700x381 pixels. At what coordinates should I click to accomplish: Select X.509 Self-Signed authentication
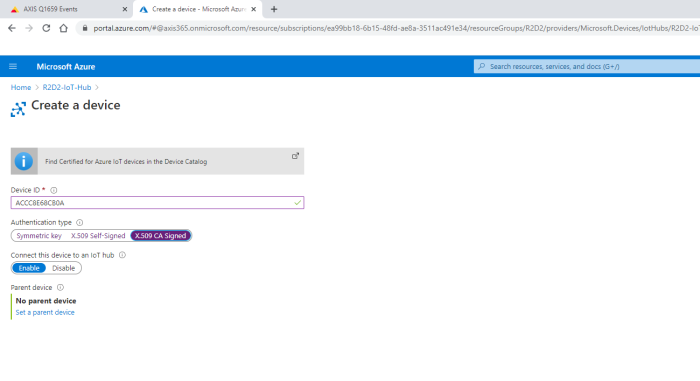tap(98, 236)
